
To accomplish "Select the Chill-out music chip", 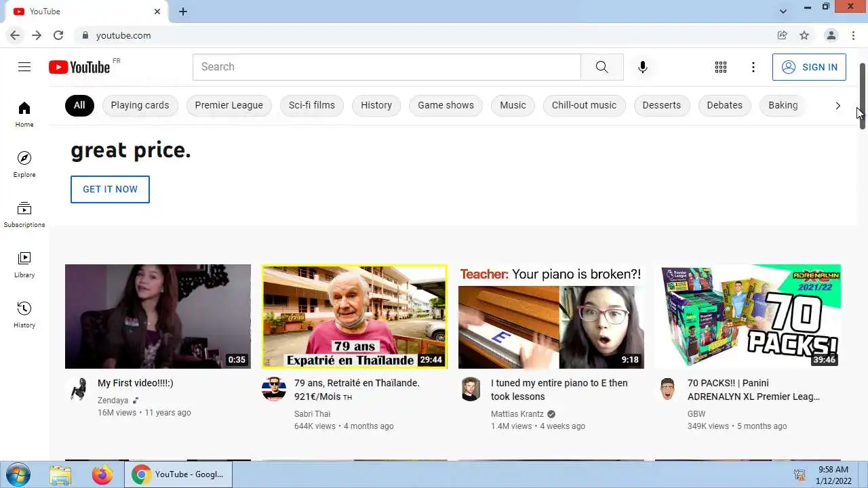I will 584,105.
